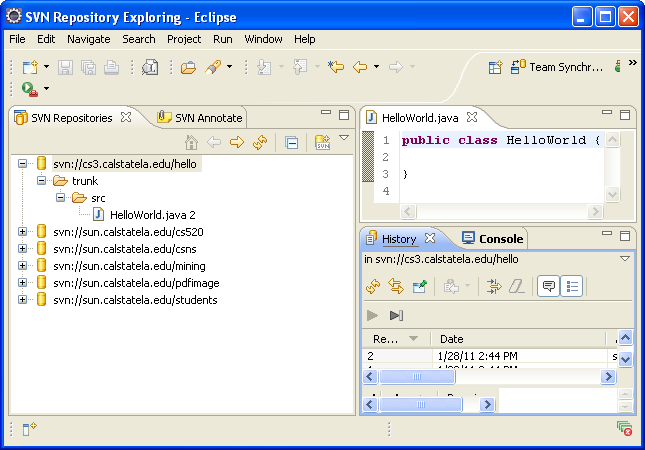Image resolution: width=645 pixels, height=450 pixels.
Task: Click the History table scroll right arrow
Action: tap(608, 376)
